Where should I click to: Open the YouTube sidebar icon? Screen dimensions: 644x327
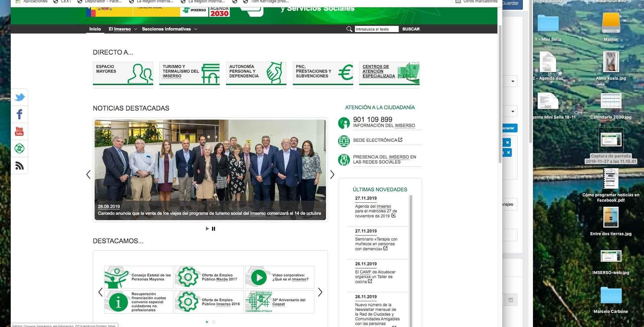pyautogui.click(x=19, y=132)
